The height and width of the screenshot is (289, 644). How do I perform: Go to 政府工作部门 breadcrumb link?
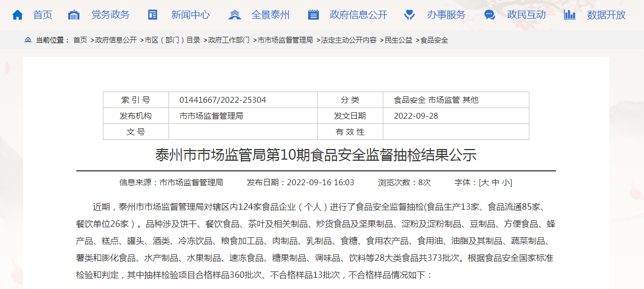(x=229, y=40)
